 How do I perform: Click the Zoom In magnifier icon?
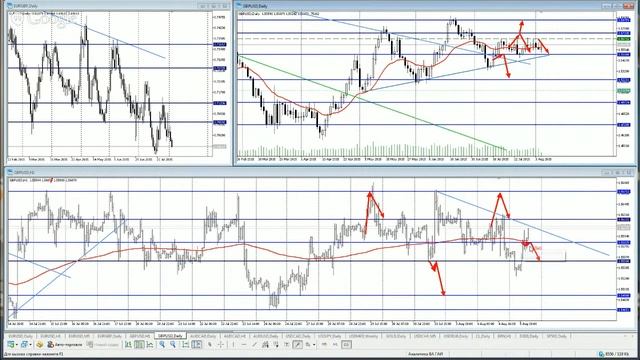click(162, 344)
